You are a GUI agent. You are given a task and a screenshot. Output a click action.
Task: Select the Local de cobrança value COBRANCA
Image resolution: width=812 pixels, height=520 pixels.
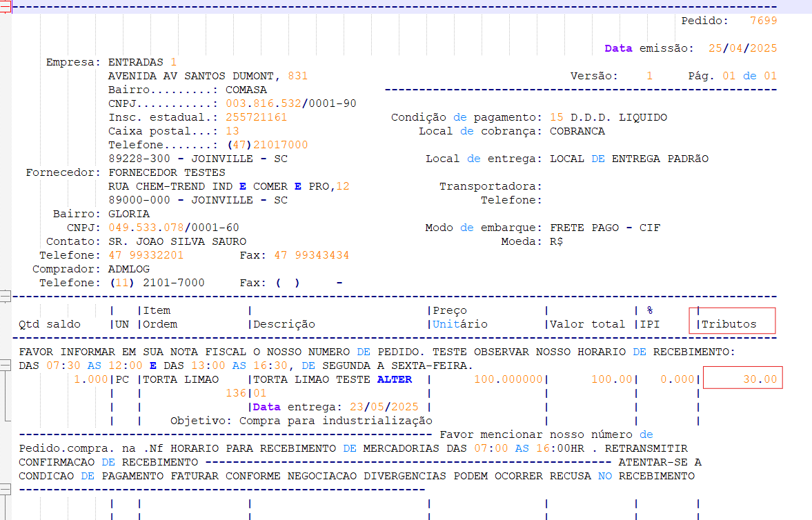tap(577, 131)
